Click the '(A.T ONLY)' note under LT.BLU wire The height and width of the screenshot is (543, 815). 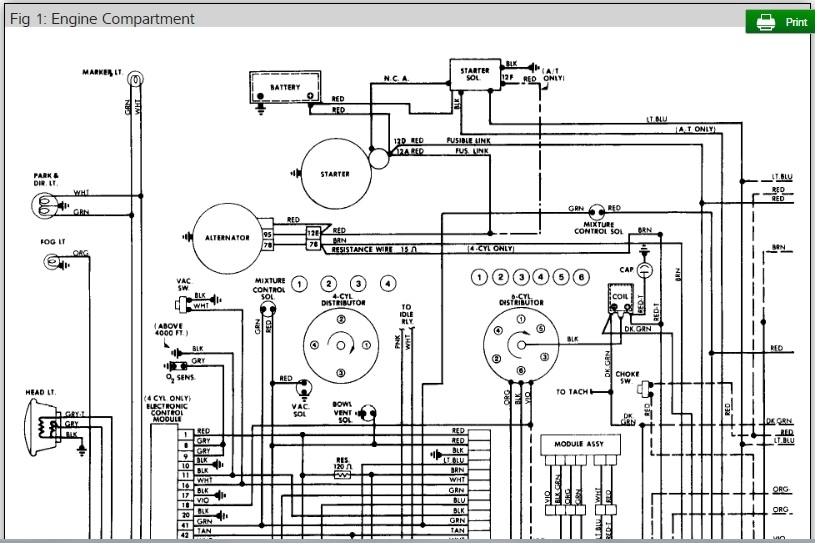pos(695,129)
